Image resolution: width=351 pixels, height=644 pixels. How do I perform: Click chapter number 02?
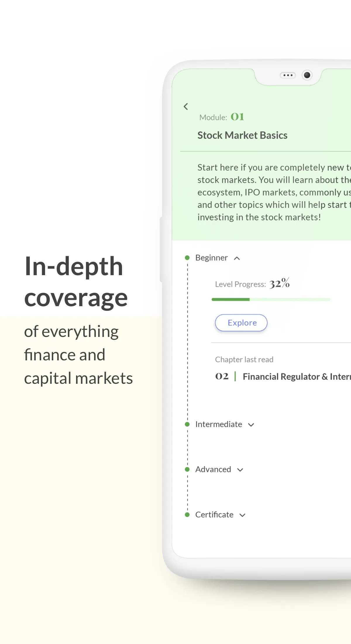pyautogui.click(x=222, y=376)
